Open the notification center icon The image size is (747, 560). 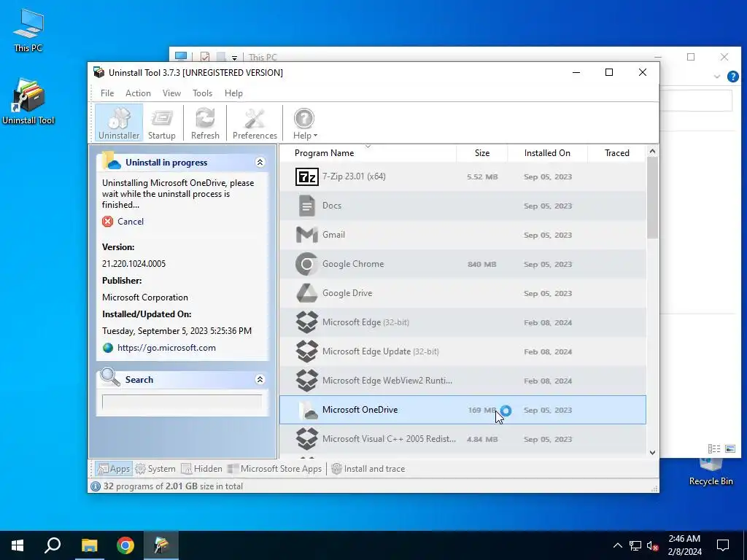723,545
